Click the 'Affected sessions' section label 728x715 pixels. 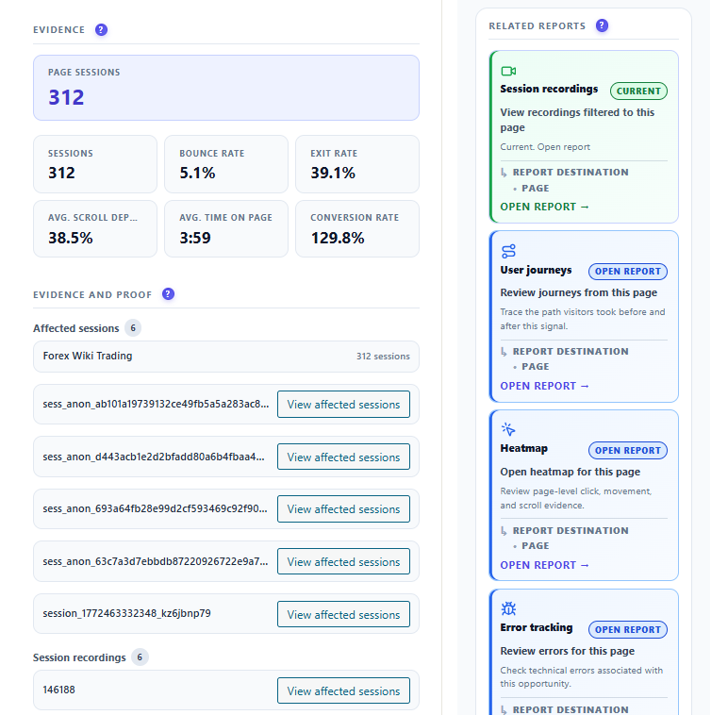(76, 328)
